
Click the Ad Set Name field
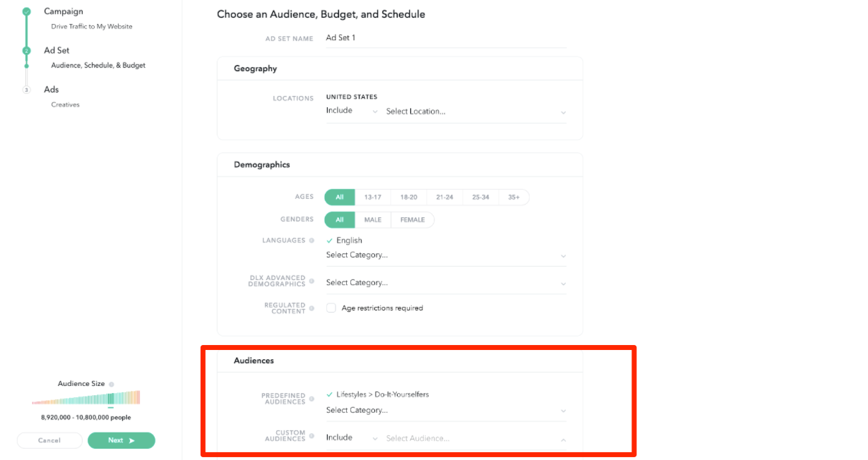pyautogui.click(x=445, y=38)
